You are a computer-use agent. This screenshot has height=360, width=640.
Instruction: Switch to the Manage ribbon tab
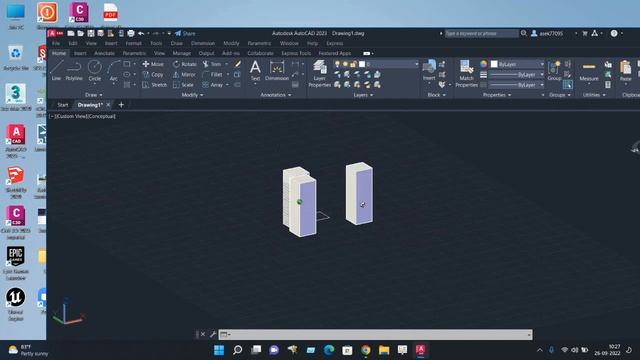click(182, 53)
